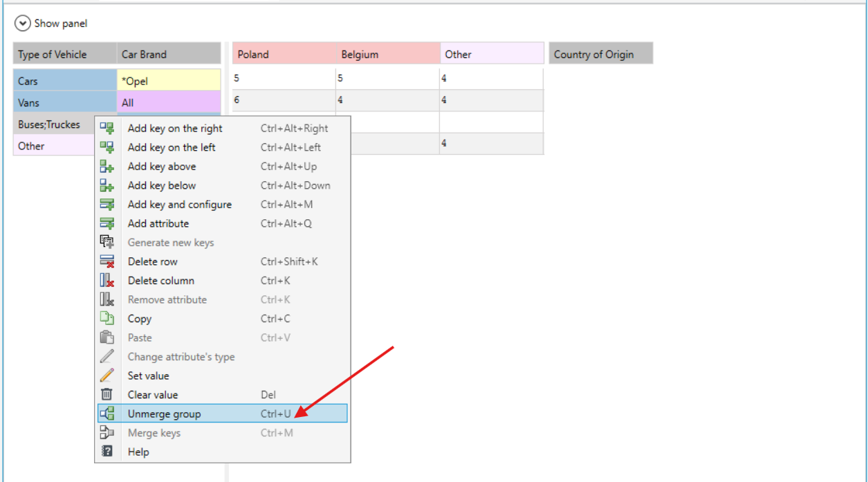Image resolution: width=868 pixels, height=482 pixels.
Task: Open Help from the context menu
Action: click(x=222, y=452)
